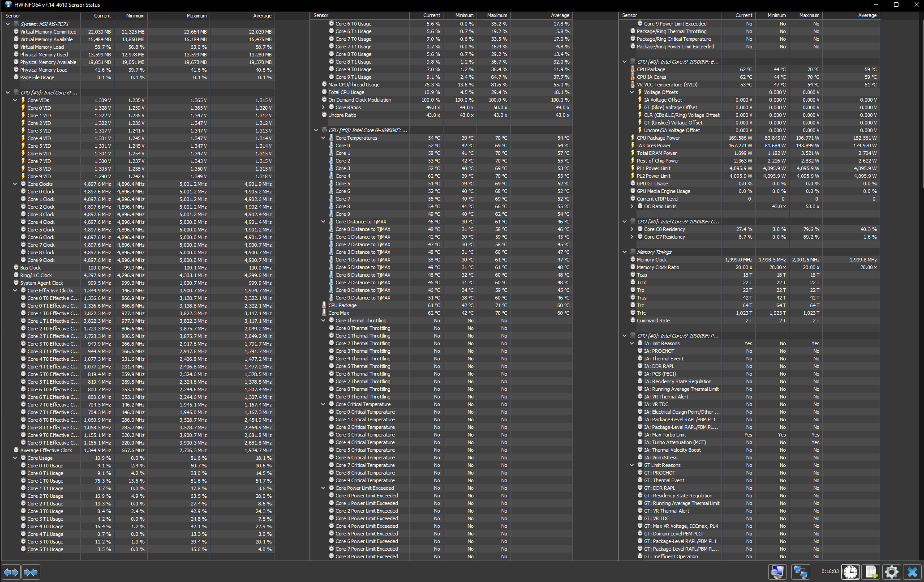Expand the OC Ratio Limits row
The image size is (924, 582).
(x=632, y=206)
